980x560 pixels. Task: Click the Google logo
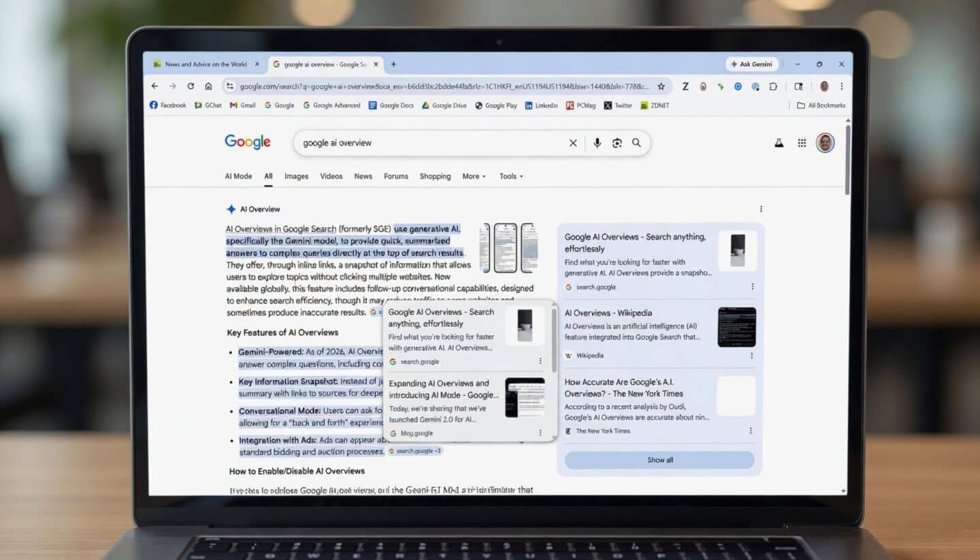point(248,142)
